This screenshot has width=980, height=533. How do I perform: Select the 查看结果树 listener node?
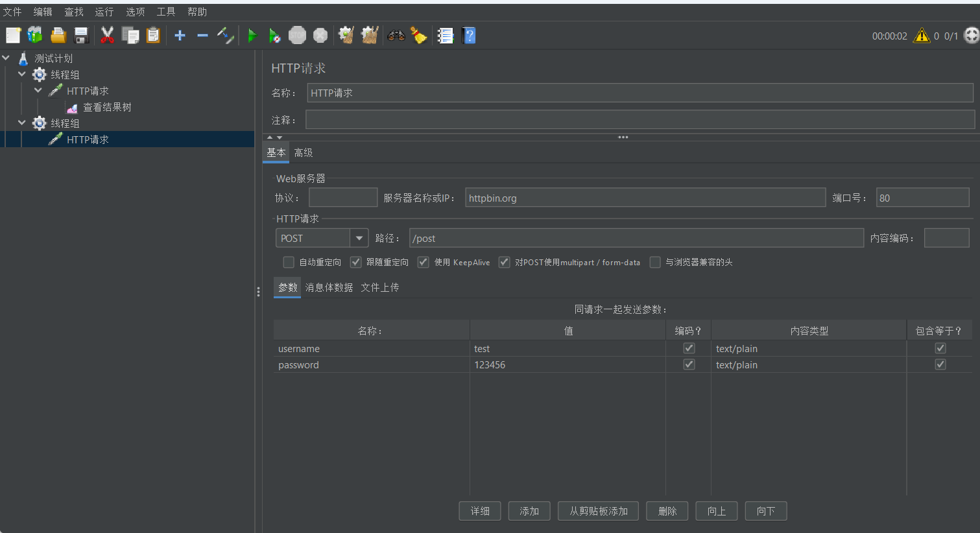pyautogui.click(x=107, y=107)
